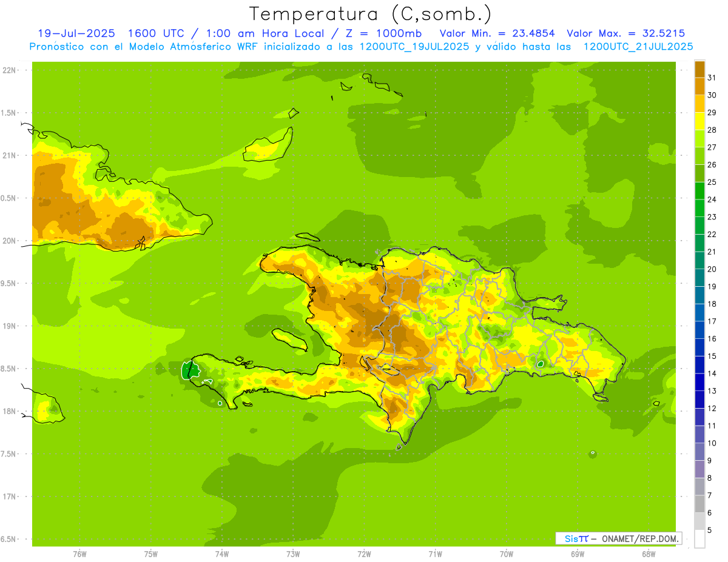Click the '73W' longitude axis label
728x562 pixels.
tap(293, 554)
